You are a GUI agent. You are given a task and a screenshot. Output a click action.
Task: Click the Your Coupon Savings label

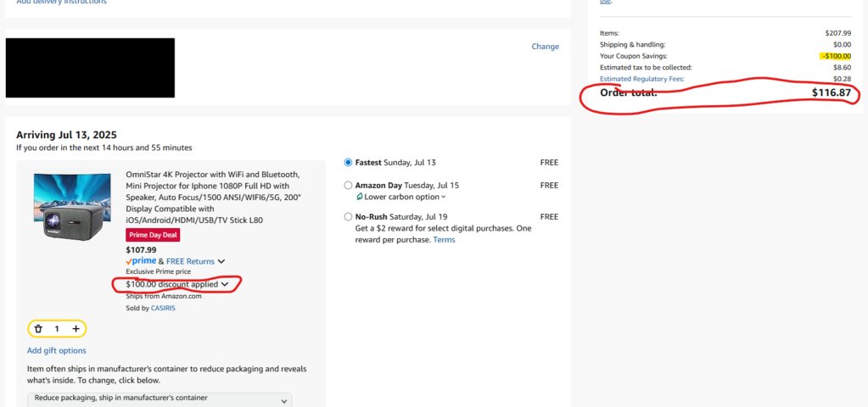click(634, 56)
